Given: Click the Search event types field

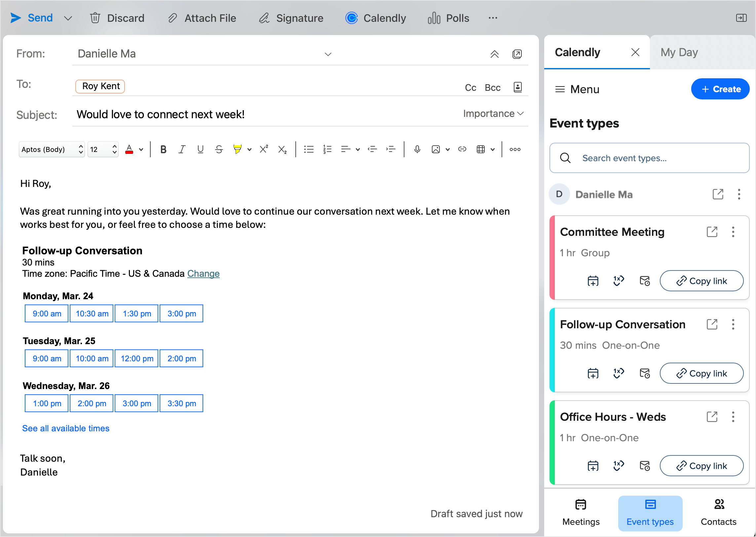Looking at the screenshot, I should coord(649,158).
